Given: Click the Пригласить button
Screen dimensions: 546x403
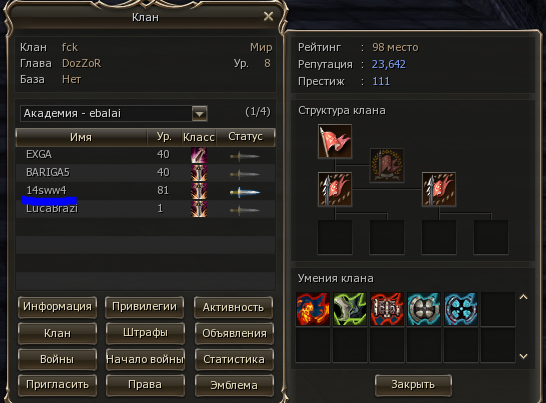Looking at the screenshot, I should click(57, 385).
